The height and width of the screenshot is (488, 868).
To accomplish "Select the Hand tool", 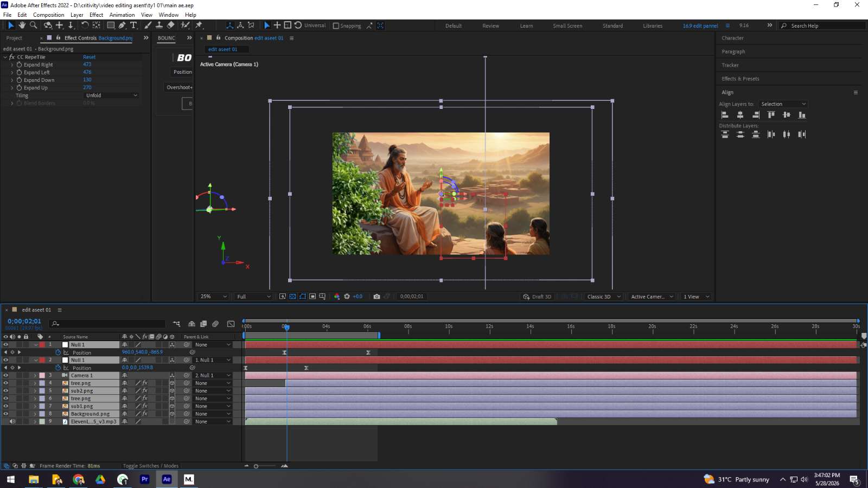I will [x=22, y=25].
